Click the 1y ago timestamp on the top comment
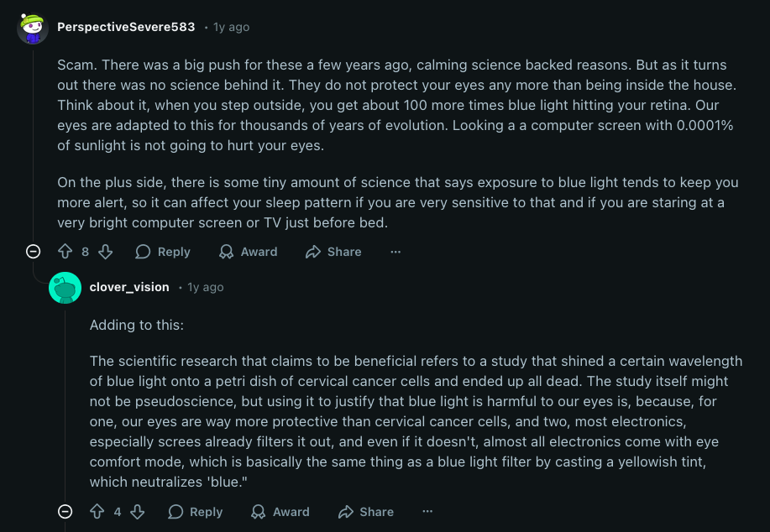 230,27
